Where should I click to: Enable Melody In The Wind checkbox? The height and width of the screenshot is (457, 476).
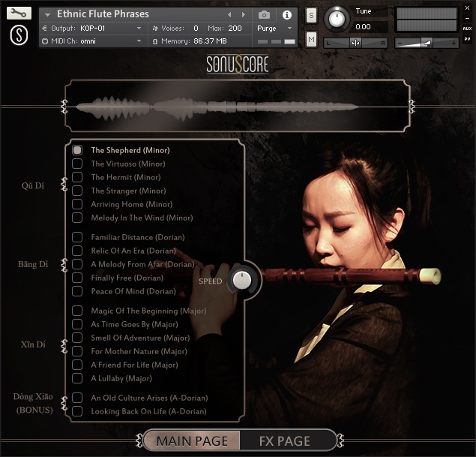coord(77,218)
